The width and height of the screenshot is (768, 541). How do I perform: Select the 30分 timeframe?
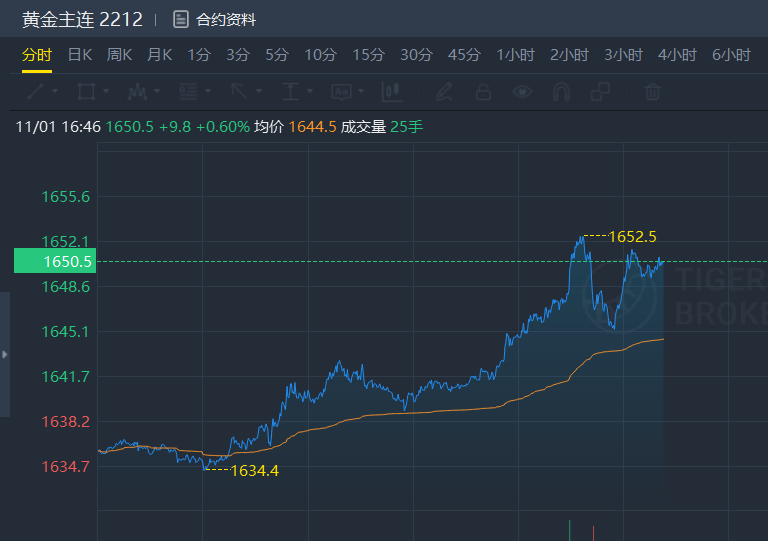(416, 55)
